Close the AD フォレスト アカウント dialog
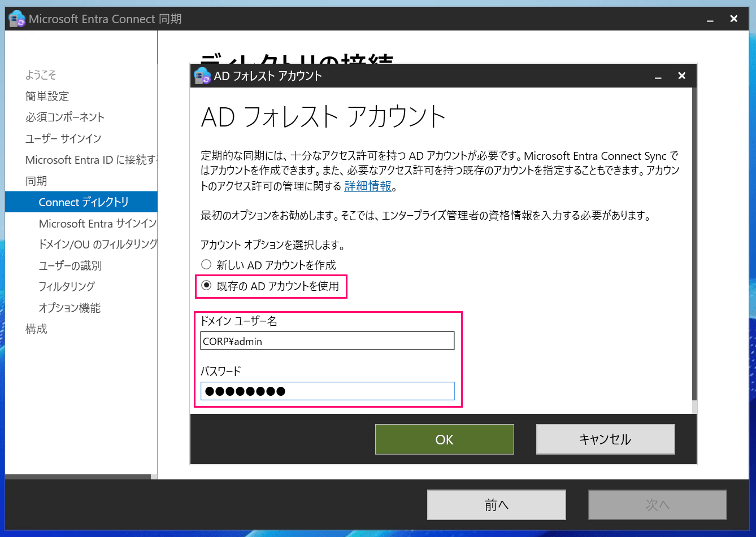The image size is (756, 537). [x=682, y=76]
